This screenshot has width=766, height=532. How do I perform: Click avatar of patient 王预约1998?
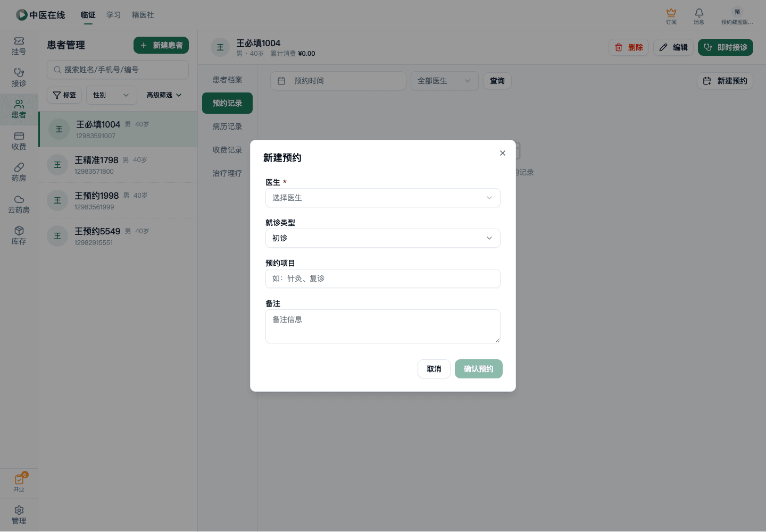[57, 200]
